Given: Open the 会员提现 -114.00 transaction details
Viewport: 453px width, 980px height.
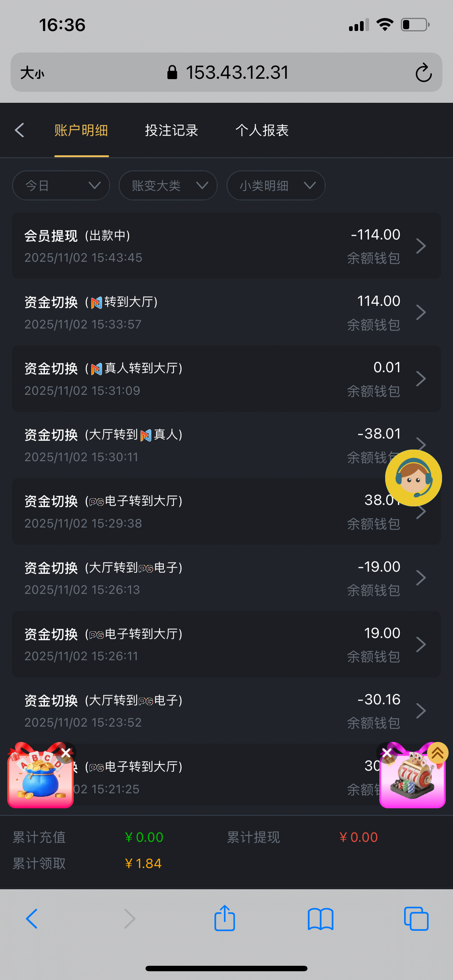Looking at the screenshot, I should (x=226, y=246).
